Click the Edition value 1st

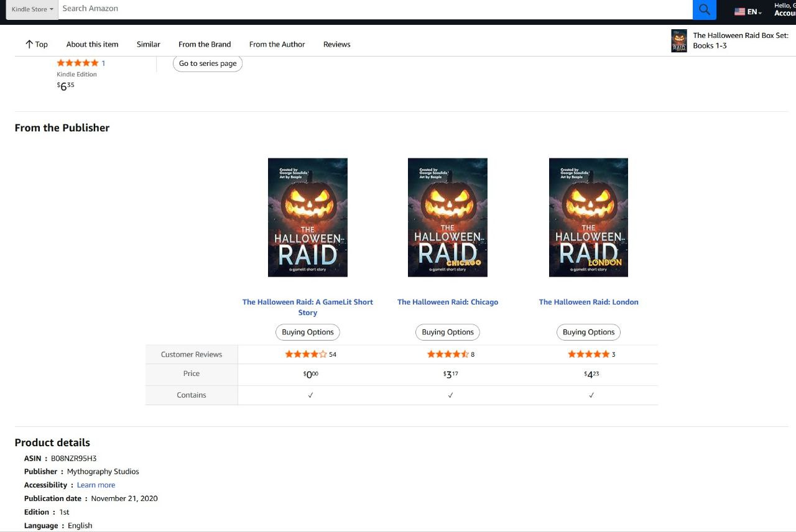64,512
